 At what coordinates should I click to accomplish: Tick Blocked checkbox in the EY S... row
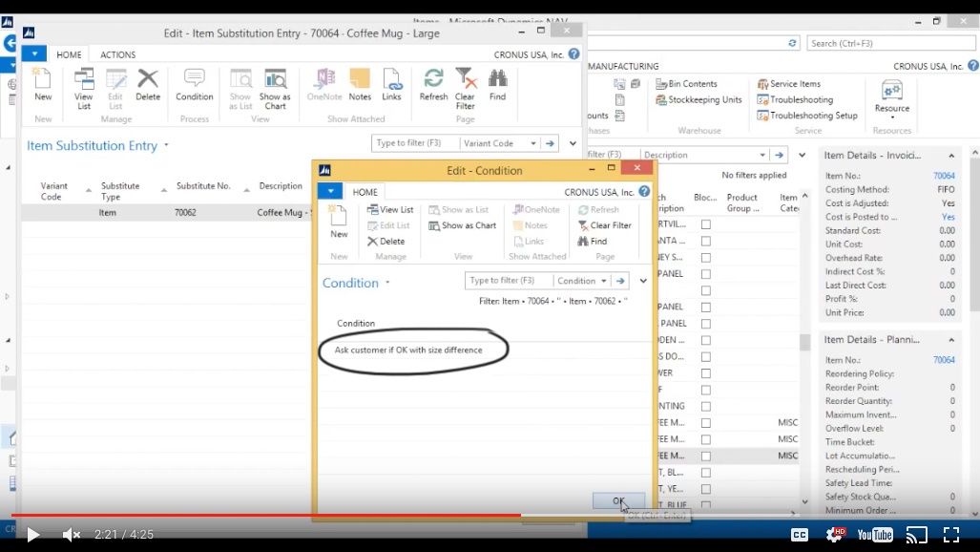[705, 257]
